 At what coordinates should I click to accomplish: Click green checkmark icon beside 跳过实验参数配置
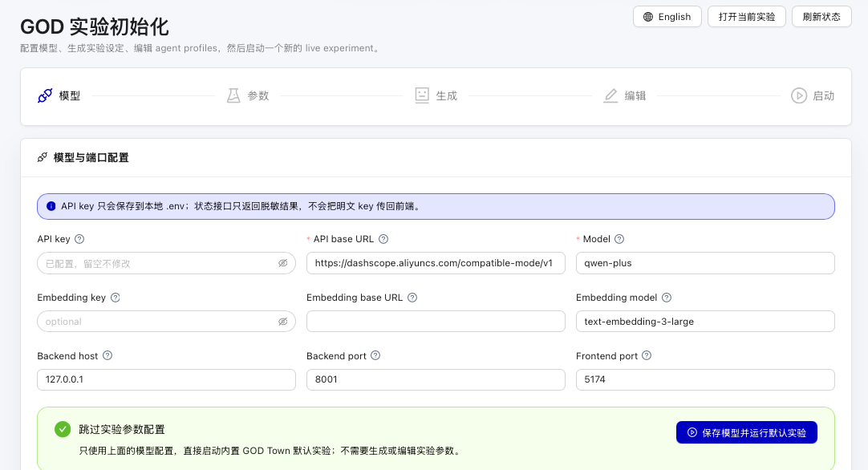tap(63, 429)
